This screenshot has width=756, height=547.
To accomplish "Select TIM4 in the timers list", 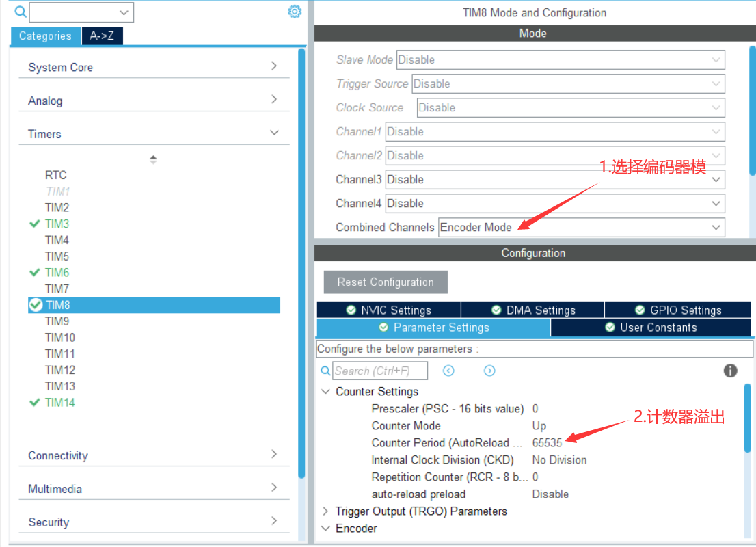I will pos(57,240).
